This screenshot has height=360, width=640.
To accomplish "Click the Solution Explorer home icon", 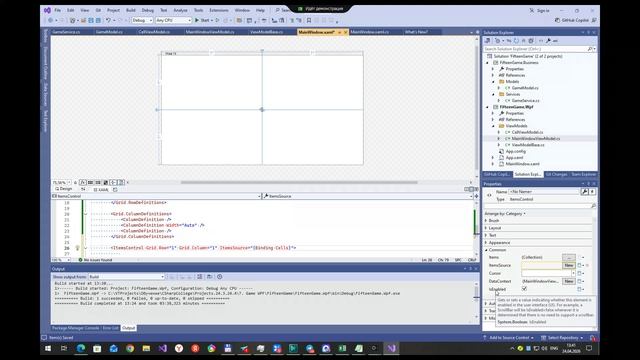I will (x=487, y=40).
